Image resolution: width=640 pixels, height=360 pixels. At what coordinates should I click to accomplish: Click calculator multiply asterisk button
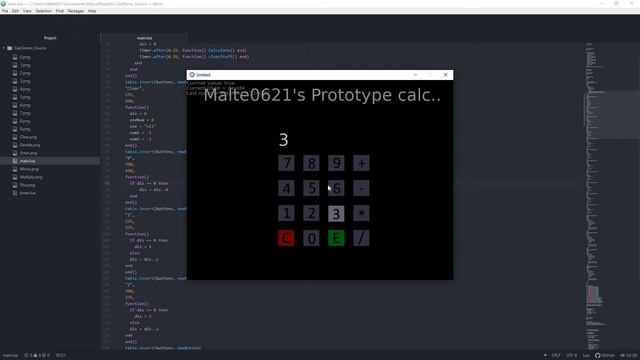point(361,213)
